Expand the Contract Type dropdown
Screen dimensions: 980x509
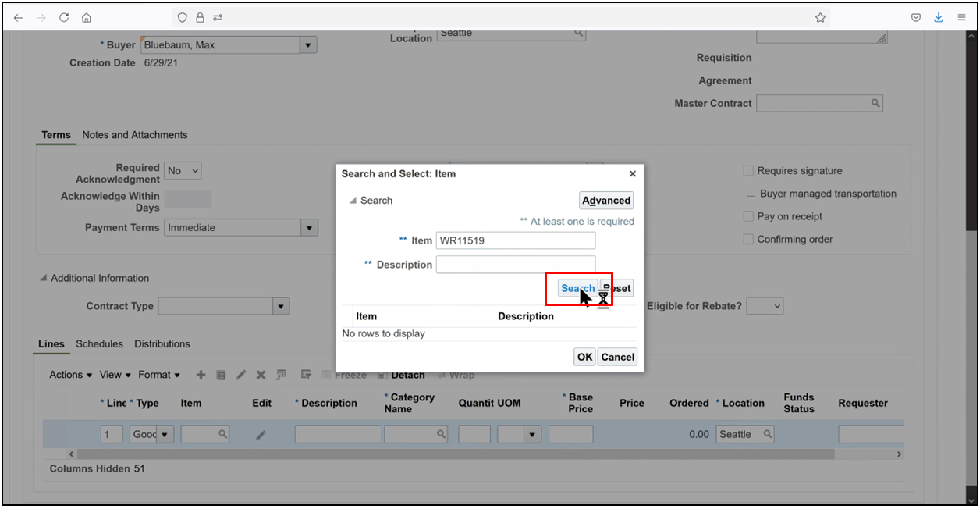click(281, 305)
